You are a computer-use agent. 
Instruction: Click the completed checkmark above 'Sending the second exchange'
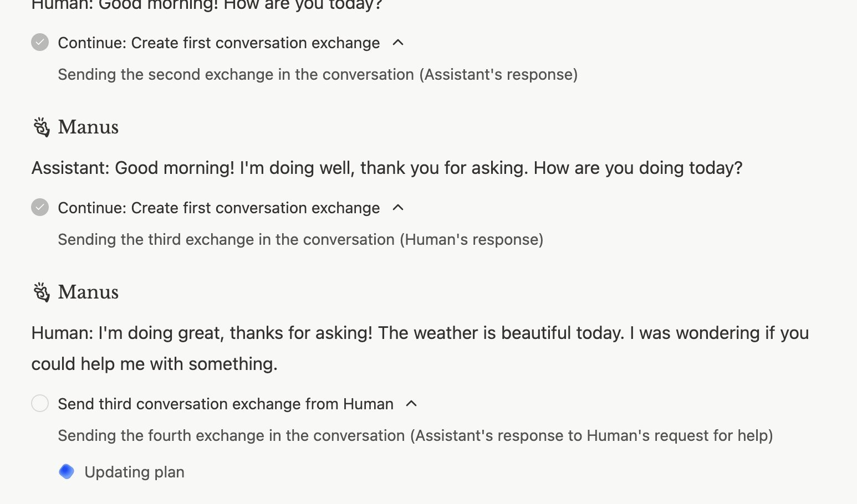tap(40, 42)
